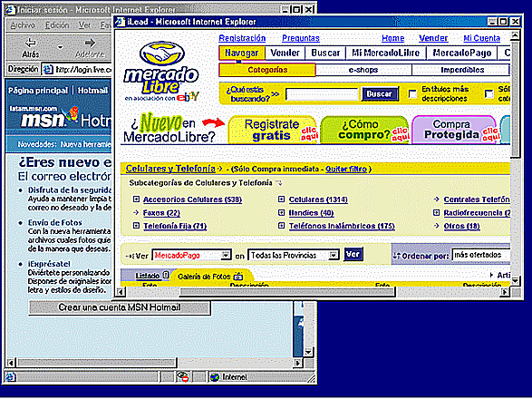Screen dimensions: 532x399
Task: Click the arrow icon before Centrales Telefón
Action: point(436,199)
